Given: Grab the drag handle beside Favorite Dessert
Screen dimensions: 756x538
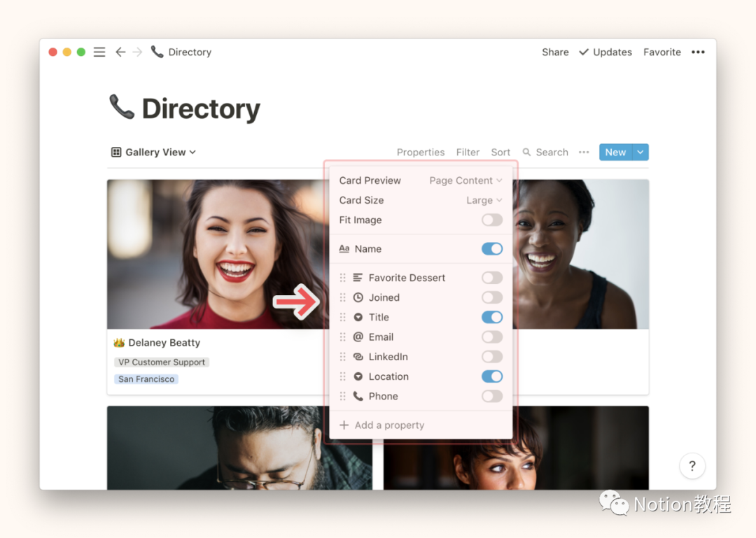Looking at the screenshot, I should coord(342,278).
